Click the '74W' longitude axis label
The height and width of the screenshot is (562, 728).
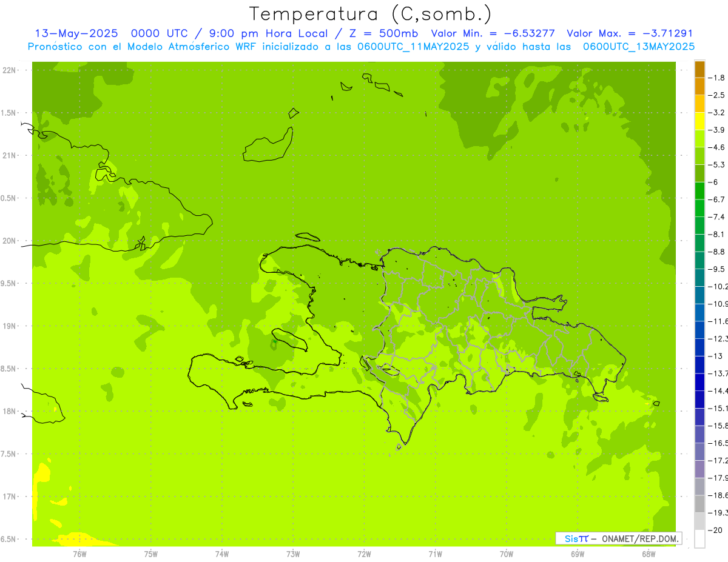coord(222,554)
